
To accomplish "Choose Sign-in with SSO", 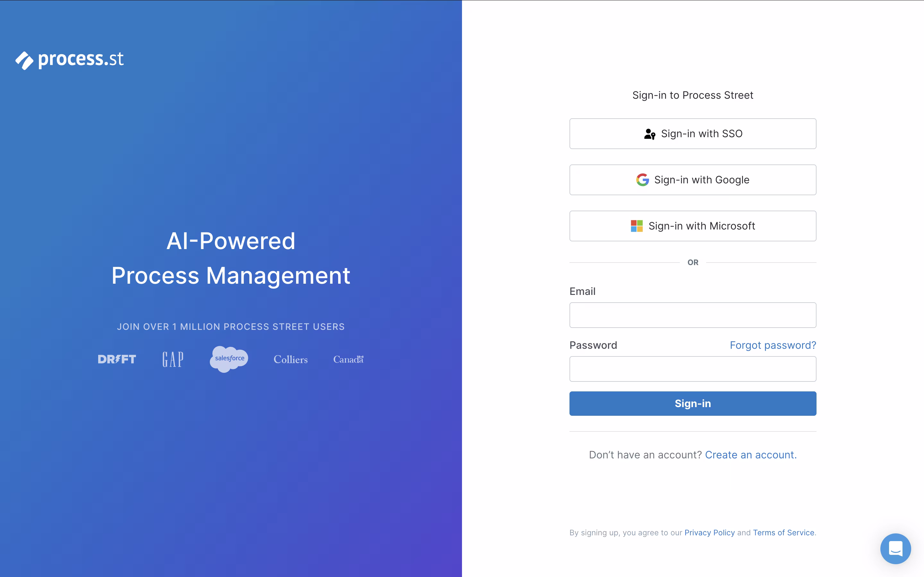I will (693, 134).
